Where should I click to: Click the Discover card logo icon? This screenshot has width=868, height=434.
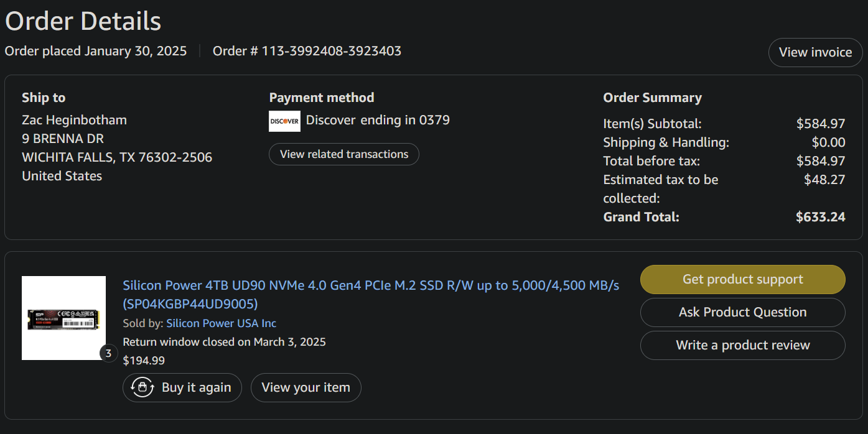[284, 121]
